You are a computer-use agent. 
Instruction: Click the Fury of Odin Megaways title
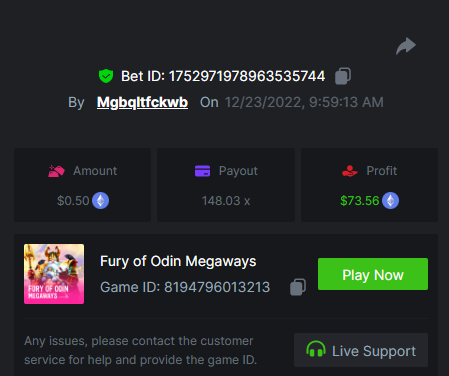(x=178, y=261)
